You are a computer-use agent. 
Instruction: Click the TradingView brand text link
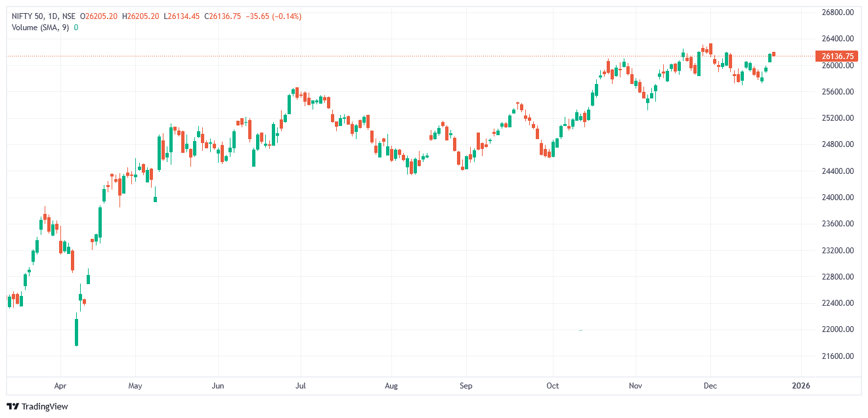tap(45, 407)
